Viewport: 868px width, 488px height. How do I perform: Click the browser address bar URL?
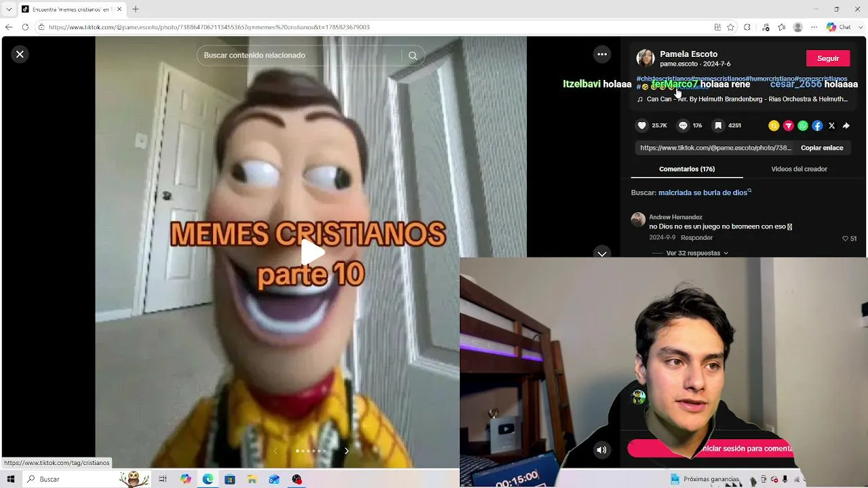[x=209, y=27]
